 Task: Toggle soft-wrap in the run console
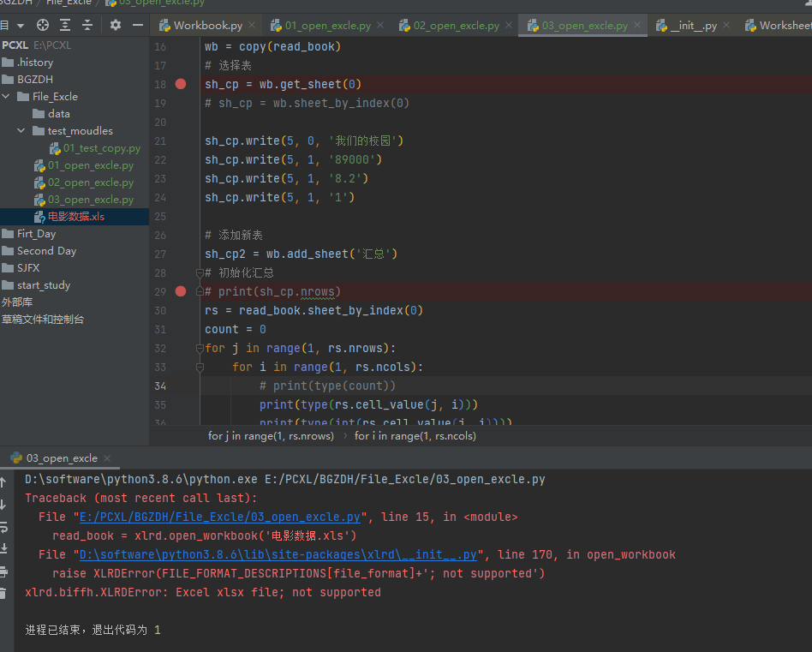pos(3,527)
